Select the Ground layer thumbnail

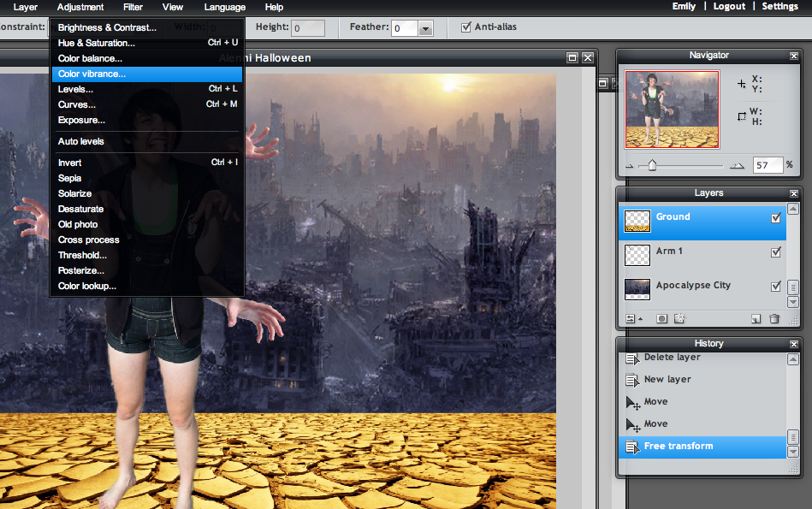(637, 221)
